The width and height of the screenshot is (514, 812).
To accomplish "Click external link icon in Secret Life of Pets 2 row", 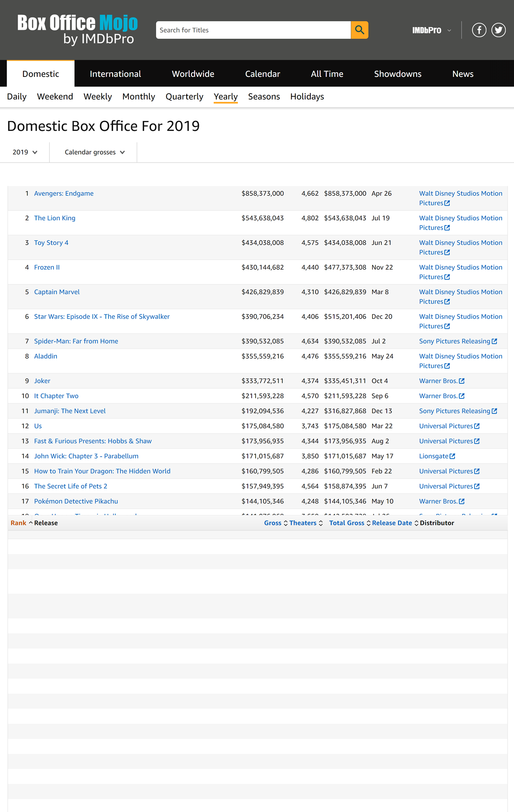I will coord(477,486).
